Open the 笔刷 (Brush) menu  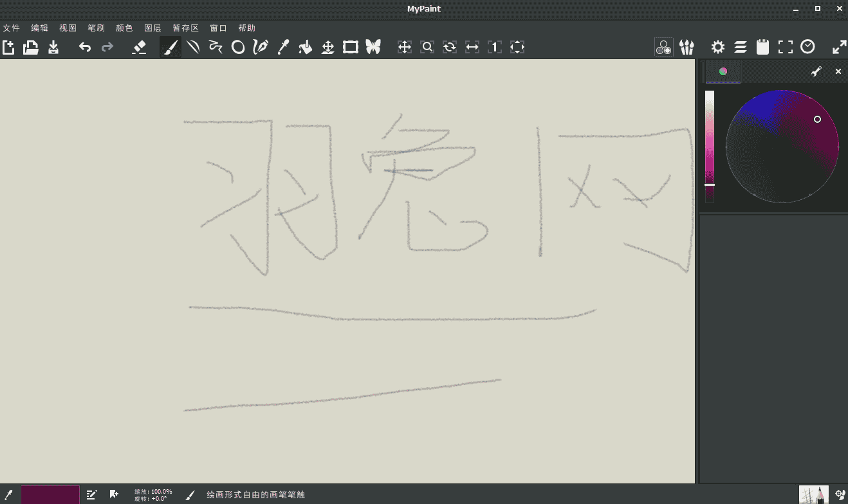pos(95,28)
